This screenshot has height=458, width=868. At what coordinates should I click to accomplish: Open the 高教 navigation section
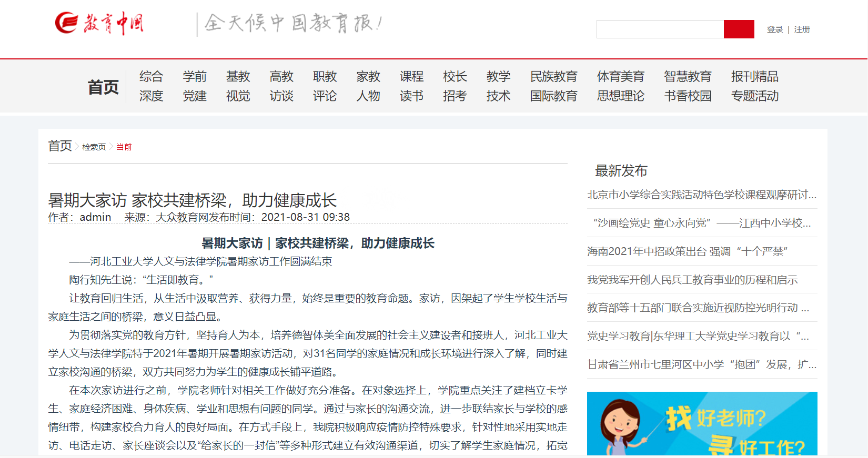[281, 77]
